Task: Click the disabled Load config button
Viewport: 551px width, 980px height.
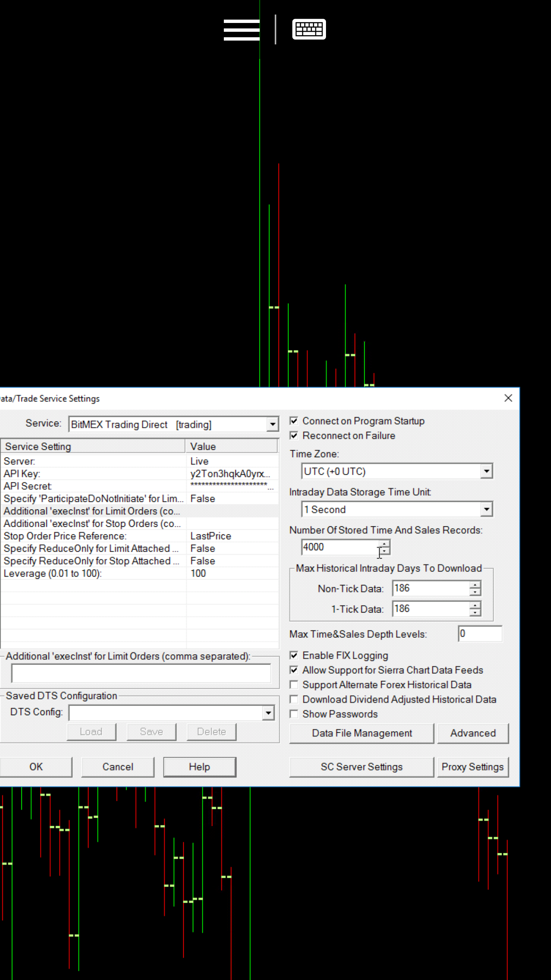Action: [x=91, y=732]
